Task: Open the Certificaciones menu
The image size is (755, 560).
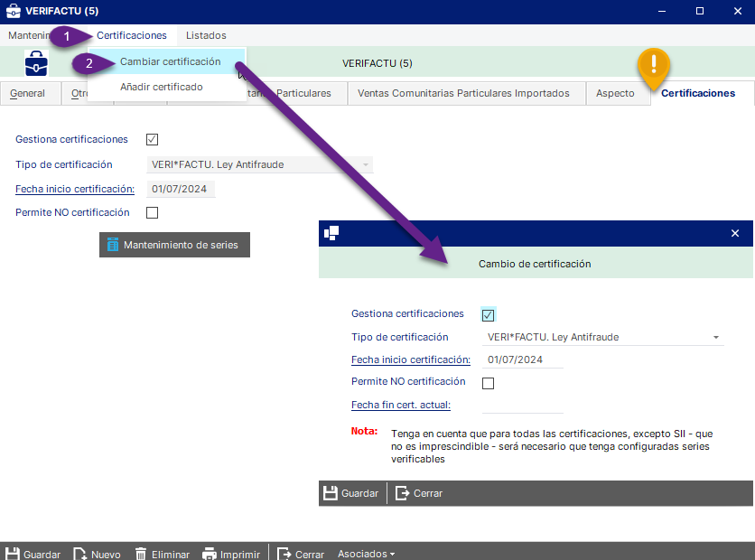Action: (x=132, y=35)
